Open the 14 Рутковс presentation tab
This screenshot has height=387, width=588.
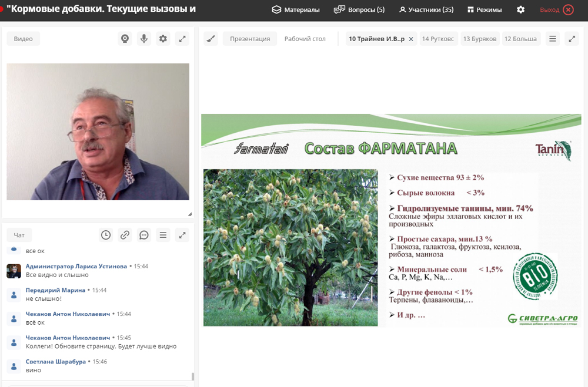[x=438, y=39]
